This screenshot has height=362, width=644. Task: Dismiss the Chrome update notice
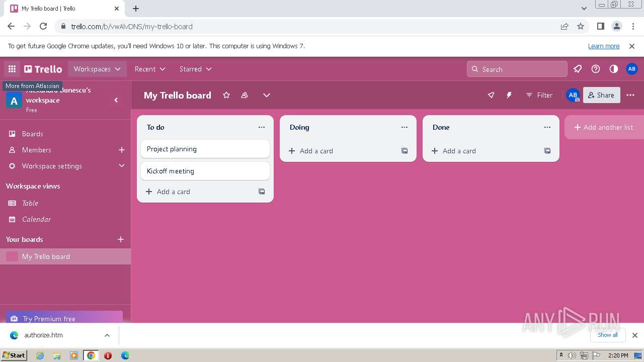click(x=632, y=46)
